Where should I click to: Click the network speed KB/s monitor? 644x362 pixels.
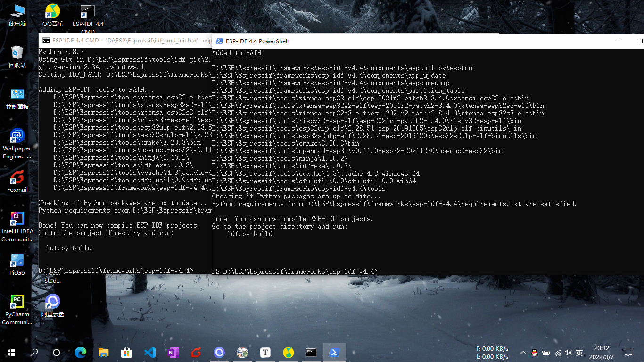click(x=492, y=353)
